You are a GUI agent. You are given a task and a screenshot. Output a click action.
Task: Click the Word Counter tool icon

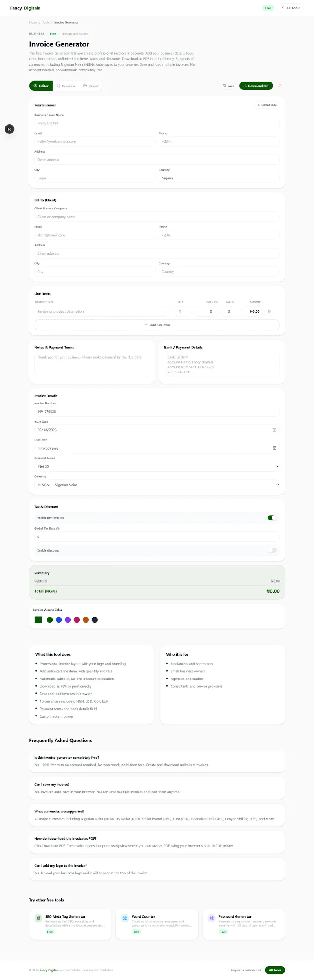pos(125,918)
